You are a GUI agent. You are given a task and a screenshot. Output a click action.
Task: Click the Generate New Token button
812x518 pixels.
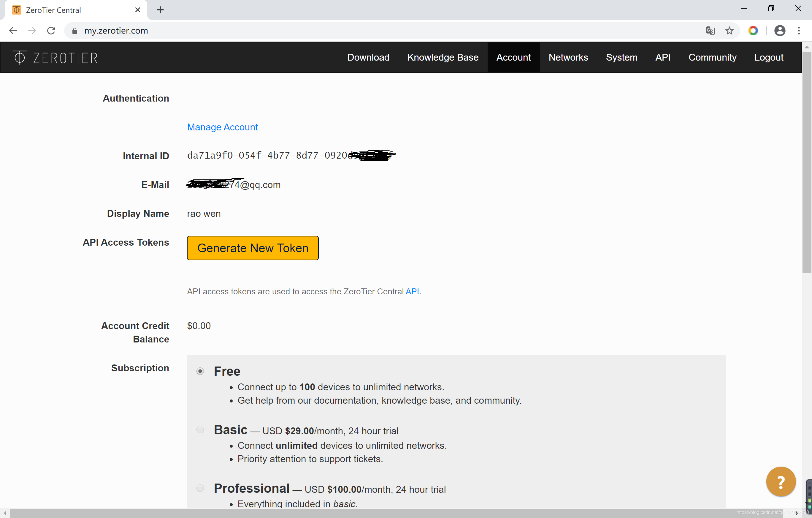pyautogui.click(x=253, y=248)
